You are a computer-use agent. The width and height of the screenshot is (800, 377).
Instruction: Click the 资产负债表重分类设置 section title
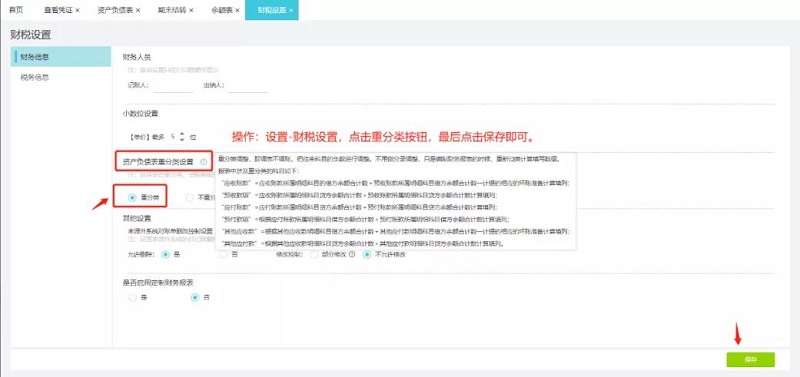tap(158, 162)
